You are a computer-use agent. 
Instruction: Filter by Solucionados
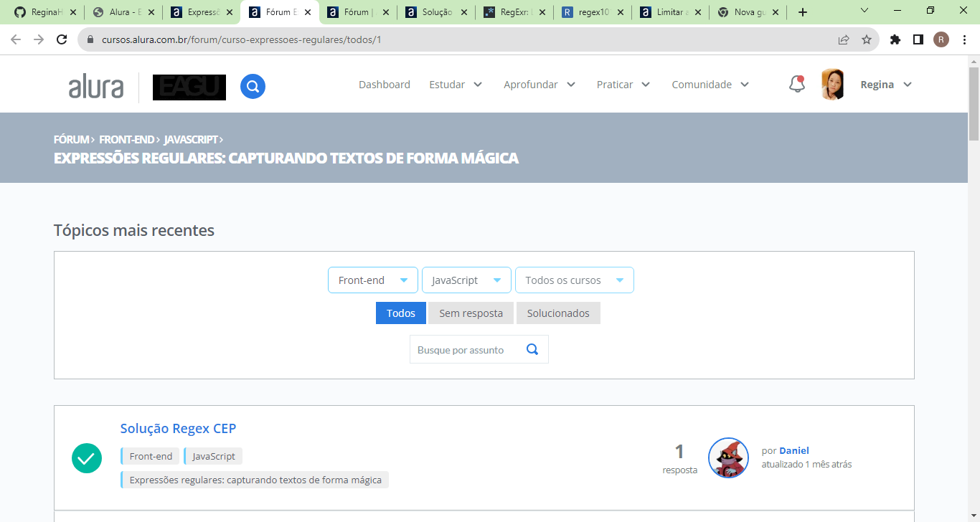pyautogui.click(x=558, y=313)
